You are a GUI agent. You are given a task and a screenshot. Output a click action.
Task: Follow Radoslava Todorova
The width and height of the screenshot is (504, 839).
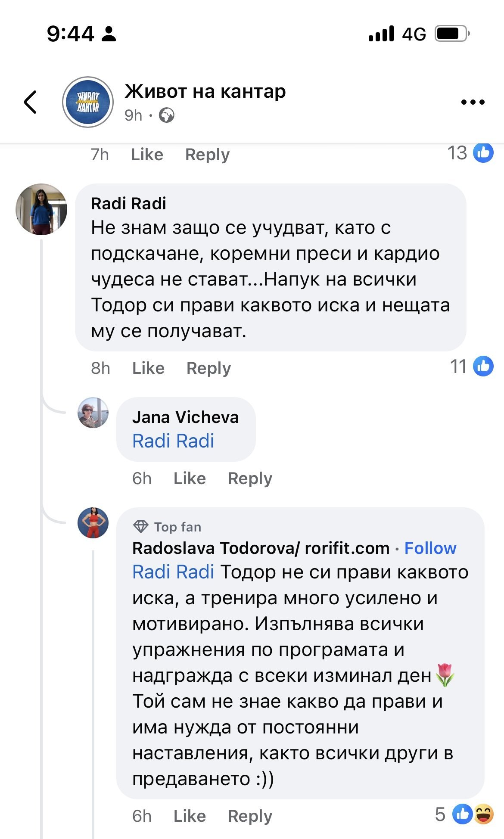pyautogui.click(x=430, y=548)
